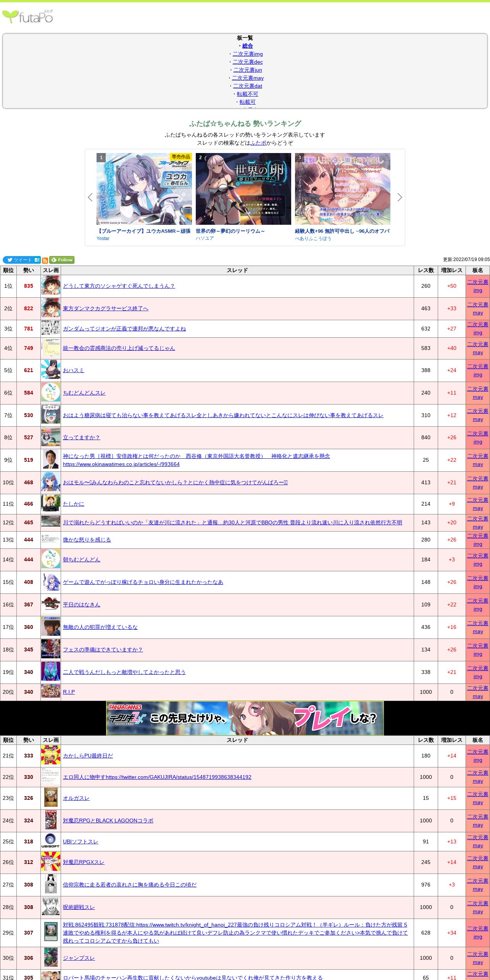Click the Hatena B! bookmark icon

point(37,260)
